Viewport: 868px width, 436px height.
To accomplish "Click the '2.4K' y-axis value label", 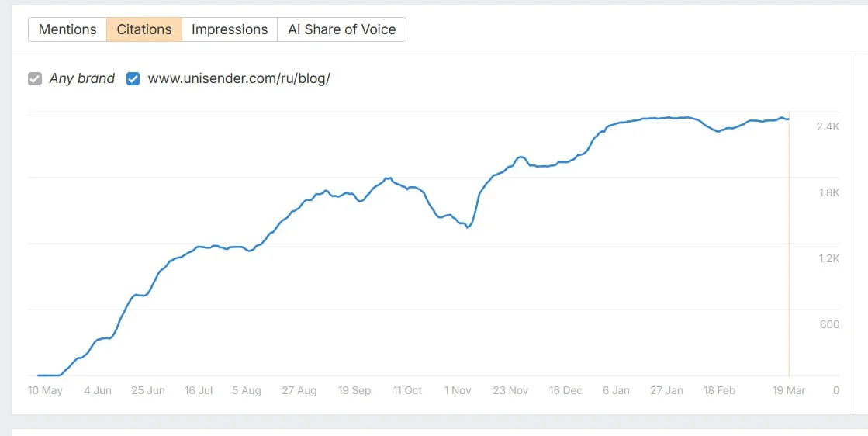I will coord(828,126).
